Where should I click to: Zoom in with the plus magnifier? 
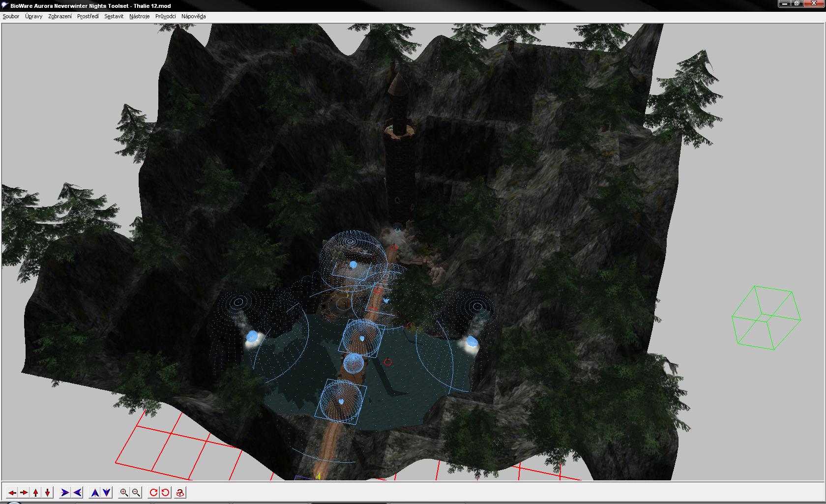point(124,492)
